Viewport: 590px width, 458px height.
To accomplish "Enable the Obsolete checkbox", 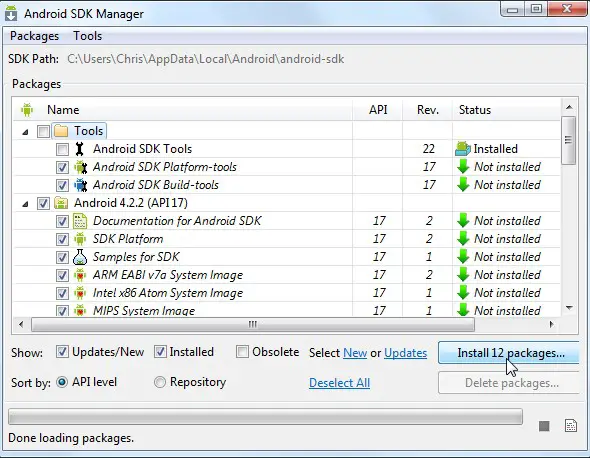I will pos(242,352).
